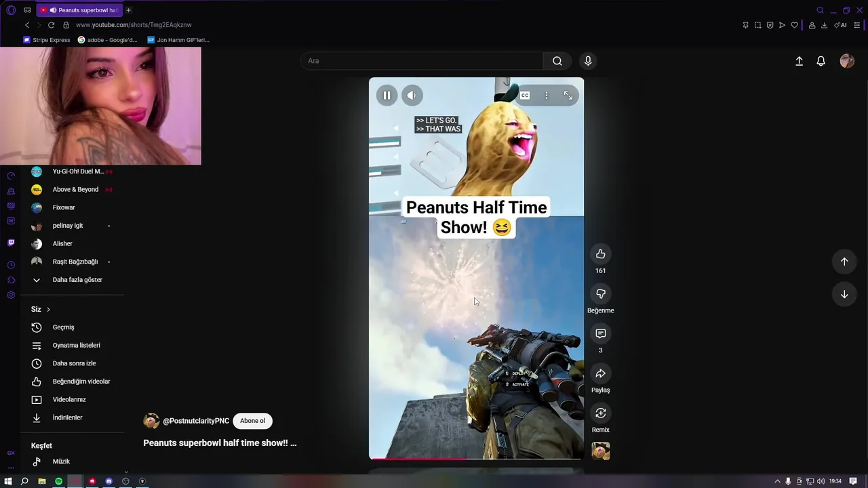
Task: Open PostnutclarityPNC channel avatar
Action: (151, 421)
